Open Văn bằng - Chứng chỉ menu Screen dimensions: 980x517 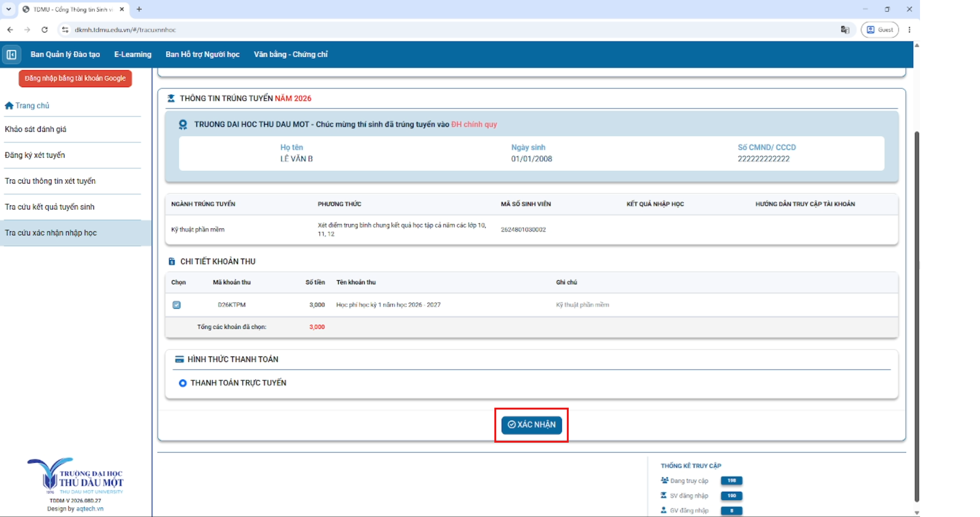pos(290,55)
